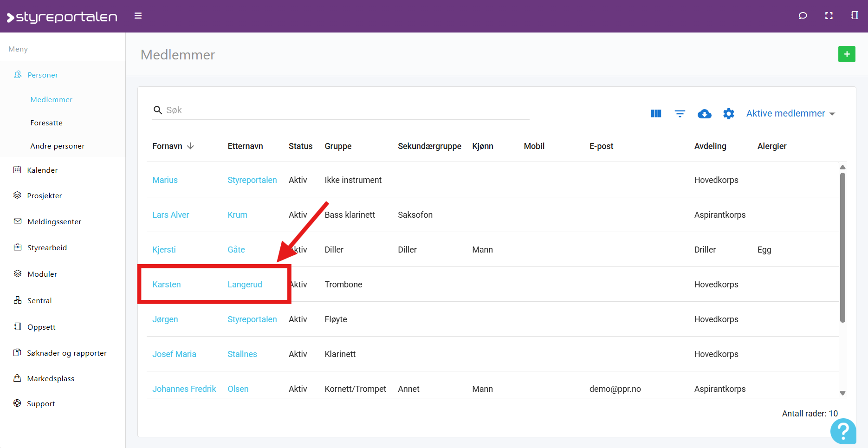This screenshot has height=448, width=868.
Task: Open the filter list icon
Action: coord(680,114)
